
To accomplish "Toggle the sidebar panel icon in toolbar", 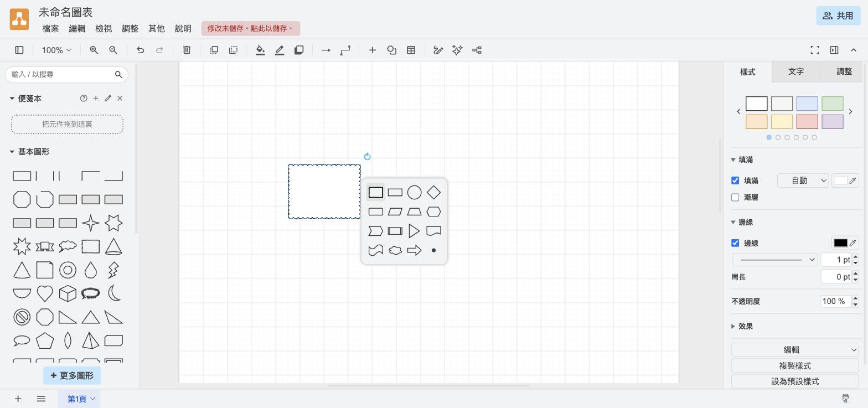I will 19,50.
